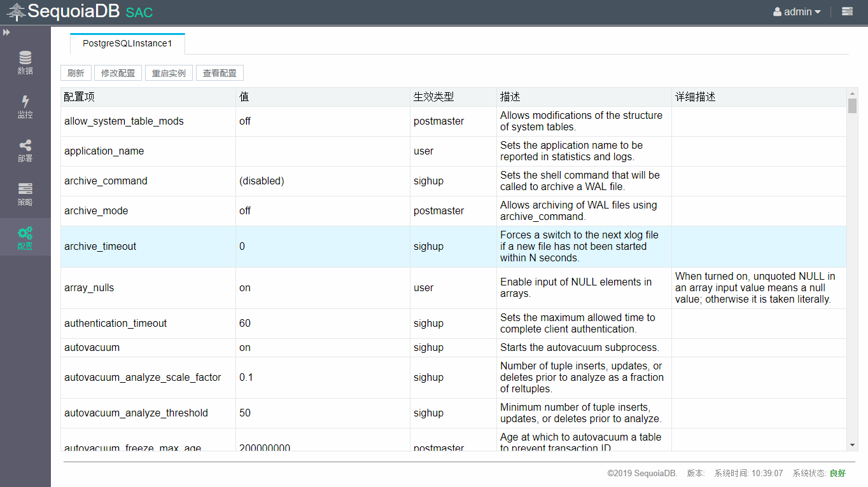Select the allow_system_table_mods row name
This screenshot has width=868, height=487.
(x=124, y=121)
